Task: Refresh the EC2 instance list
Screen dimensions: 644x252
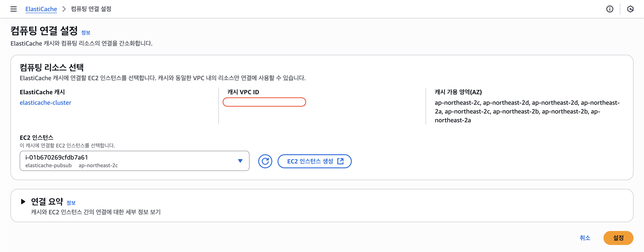Action: coord(265,161)
